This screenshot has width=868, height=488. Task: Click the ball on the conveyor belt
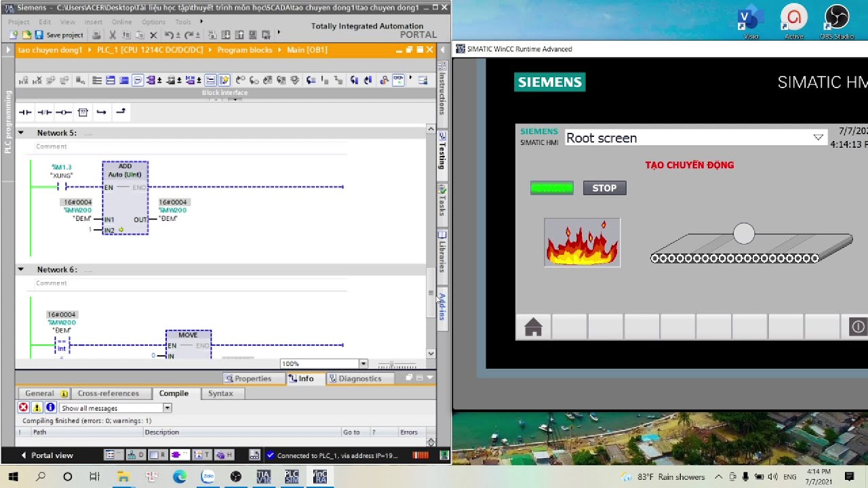coord(744,234)
